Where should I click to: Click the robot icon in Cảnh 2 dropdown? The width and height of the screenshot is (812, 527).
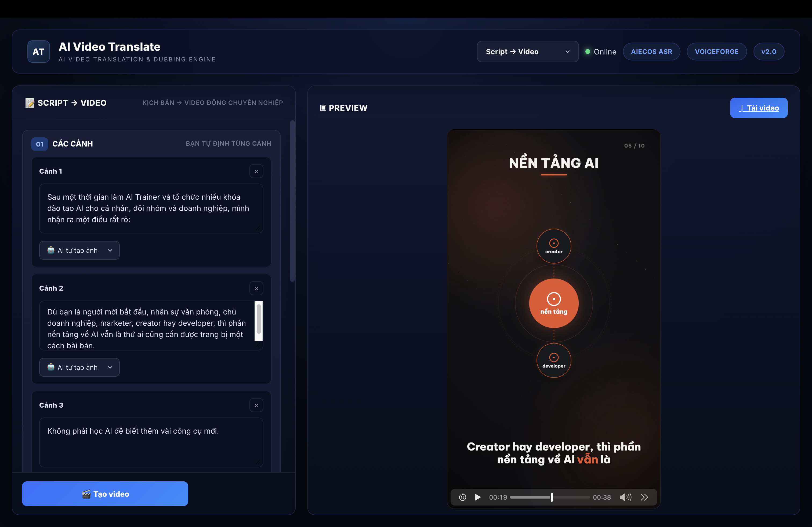point(51,367)
